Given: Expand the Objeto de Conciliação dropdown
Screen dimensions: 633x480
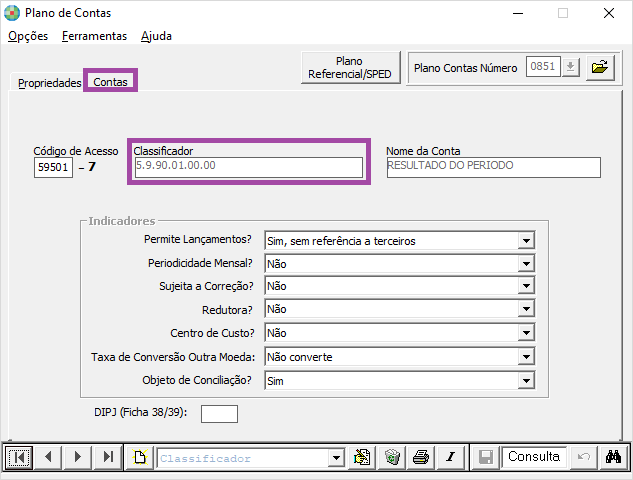Looking at the screenshot, I should point(526,381).
